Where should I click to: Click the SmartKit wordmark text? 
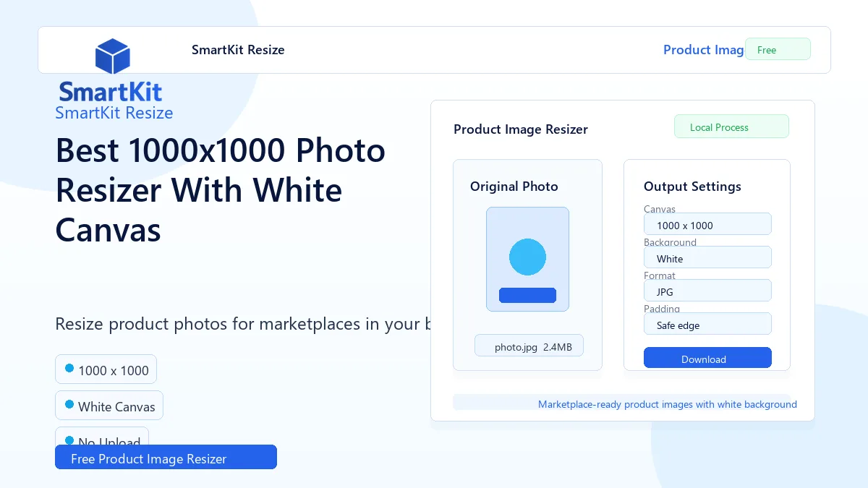pos(111,92)
